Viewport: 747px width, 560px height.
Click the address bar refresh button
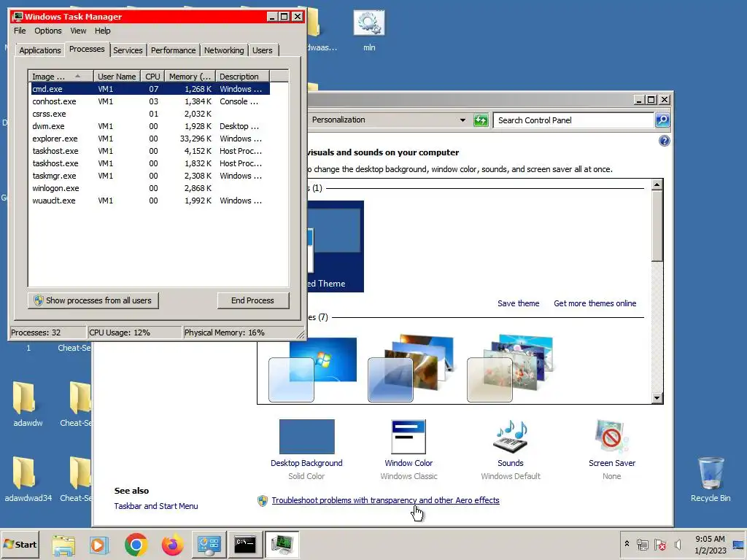(x=481, y=120)
